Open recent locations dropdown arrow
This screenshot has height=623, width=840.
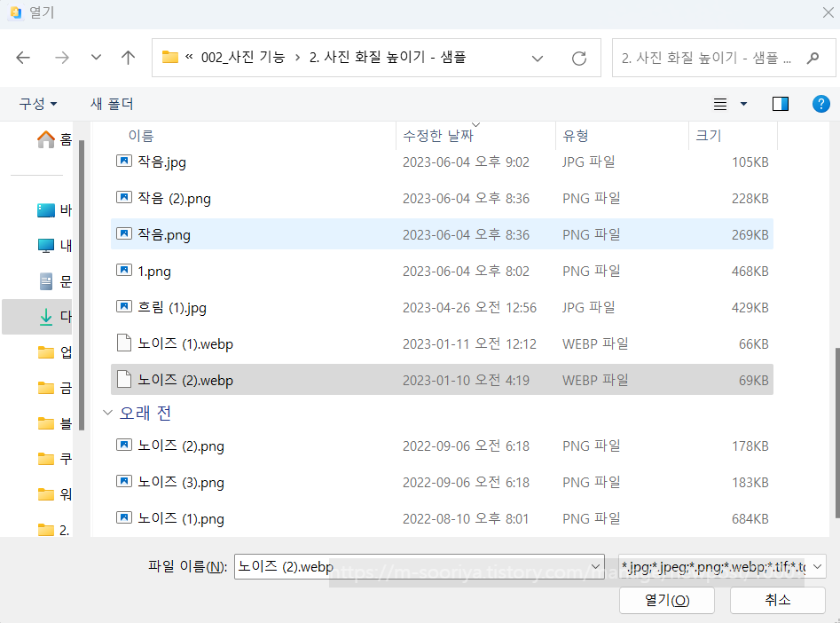96,58
